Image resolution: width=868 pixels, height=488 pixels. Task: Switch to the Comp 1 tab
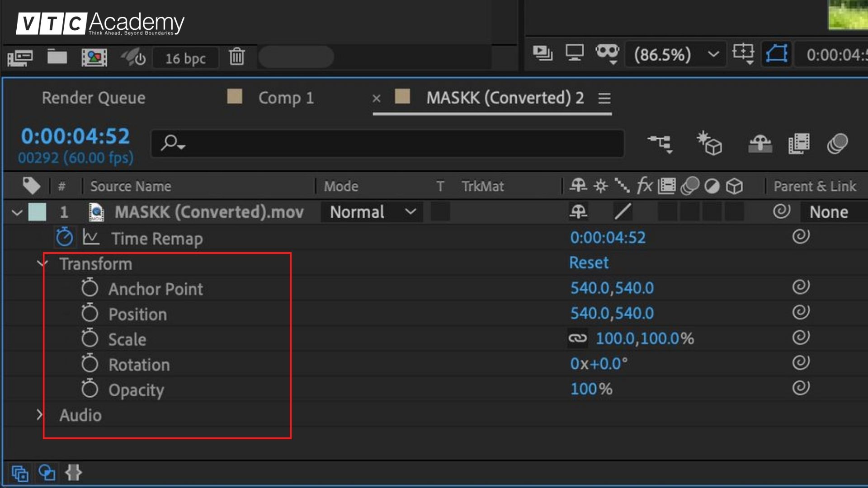(287, 98)
